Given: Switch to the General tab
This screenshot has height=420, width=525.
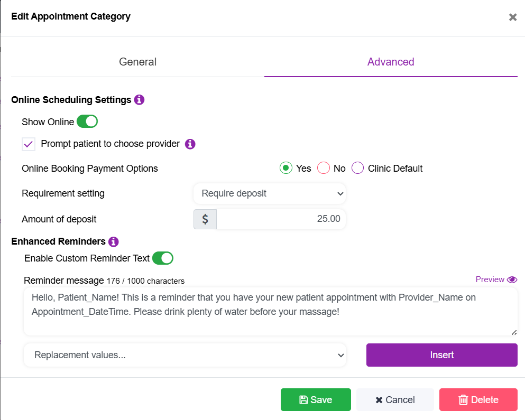Looking at the screenshot, I should [x=137, y=62].
